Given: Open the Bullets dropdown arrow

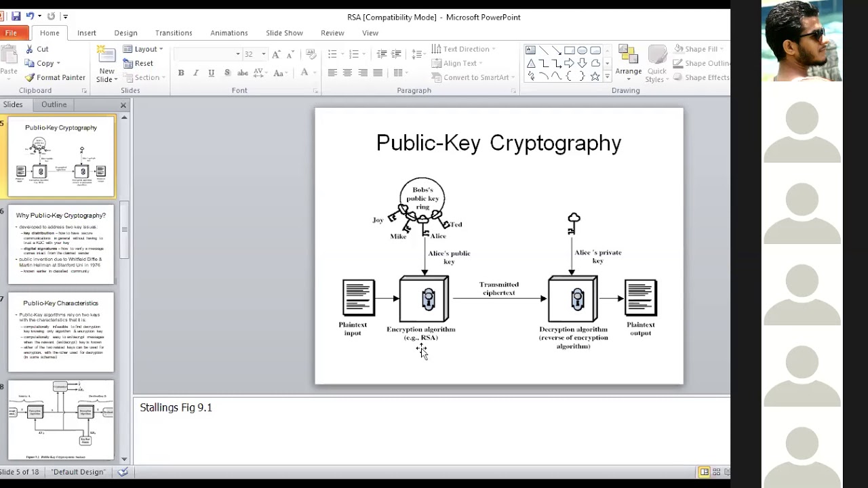Looking at the screenshot, I should point(342,54).
